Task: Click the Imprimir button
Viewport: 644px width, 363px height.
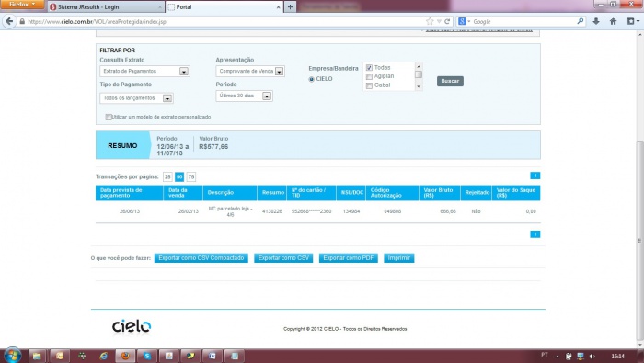Action: pyautogui.click(x=398, y=258)
